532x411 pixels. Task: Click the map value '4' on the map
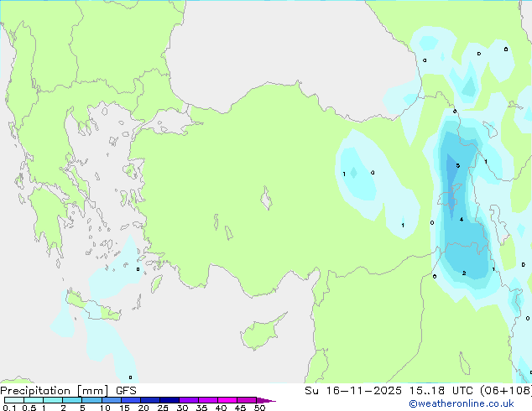462,220
